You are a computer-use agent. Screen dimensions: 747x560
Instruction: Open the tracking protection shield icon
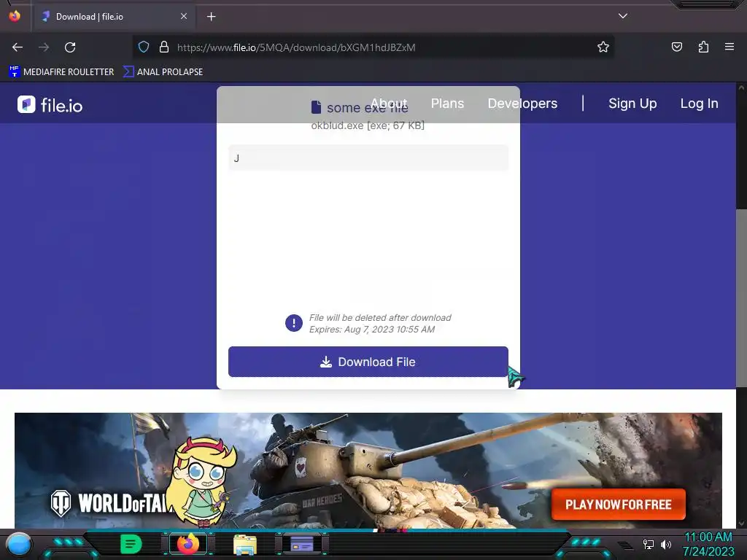pos(144,47)
